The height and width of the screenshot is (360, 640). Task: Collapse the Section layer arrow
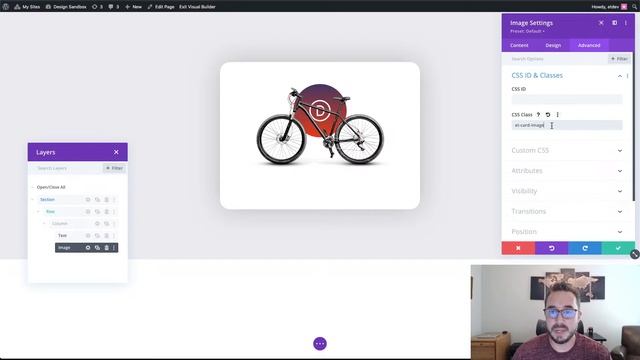click(x=33, y=200)
